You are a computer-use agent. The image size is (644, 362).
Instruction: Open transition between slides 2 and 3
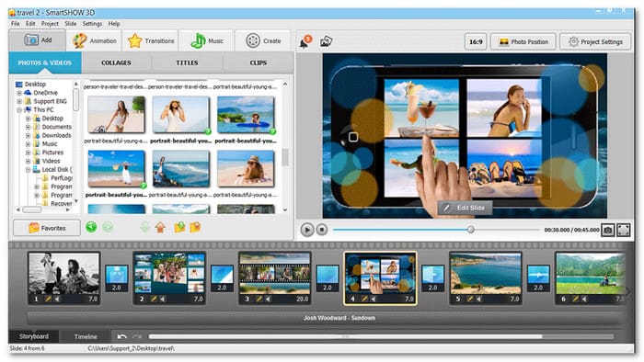(223, 278)
